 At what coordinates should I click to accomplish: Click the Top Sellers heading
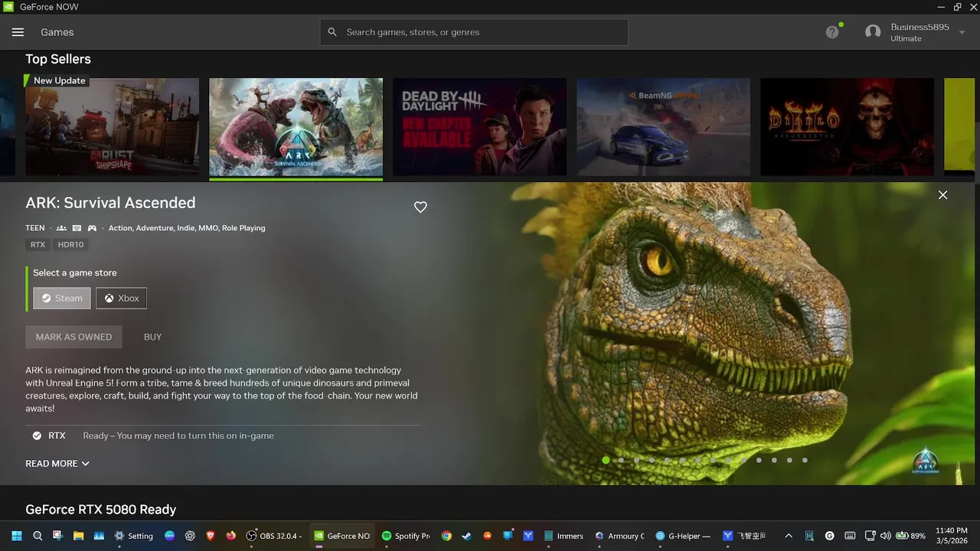(58, 59)
